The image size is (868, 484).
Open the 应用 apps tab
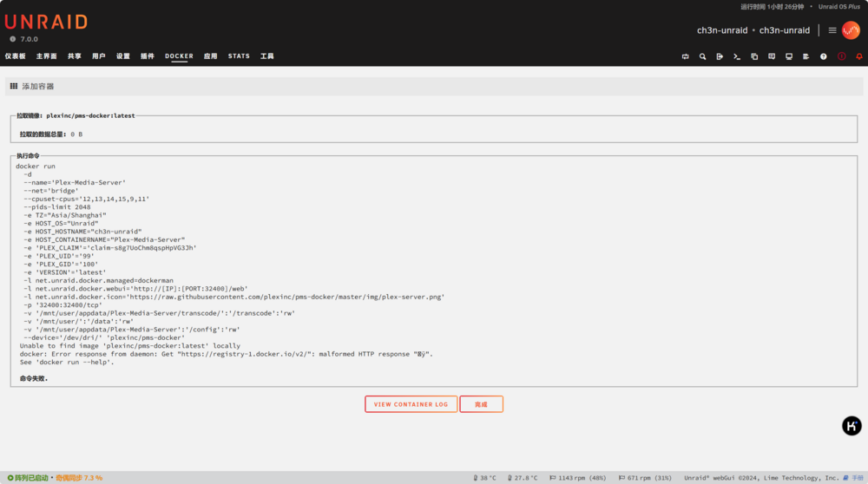(x=210, y=56)
